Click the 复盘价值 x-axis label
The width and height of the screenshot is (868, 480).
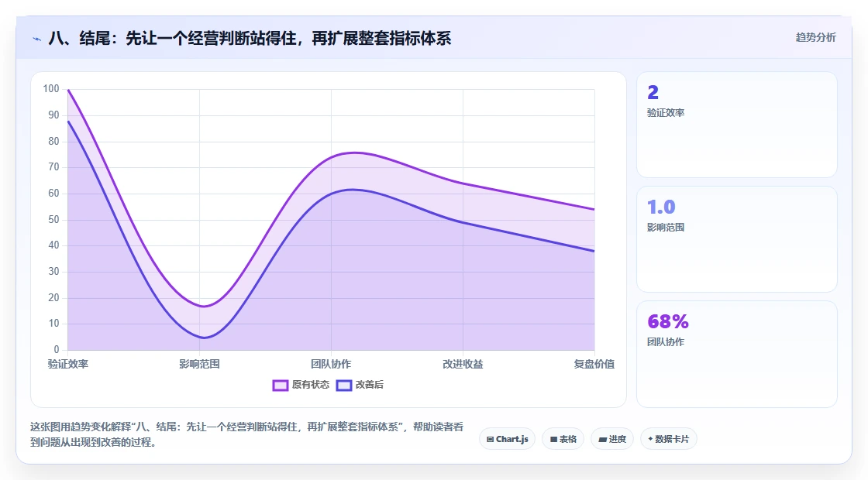[x=594, y=364]
